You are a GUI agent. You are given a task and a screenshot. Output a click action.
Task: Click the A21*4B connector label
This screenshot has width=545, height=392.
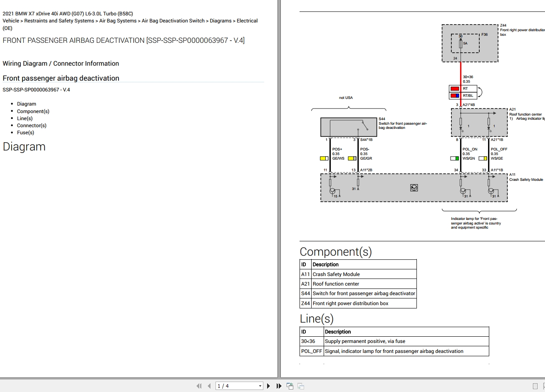(468, 105)
